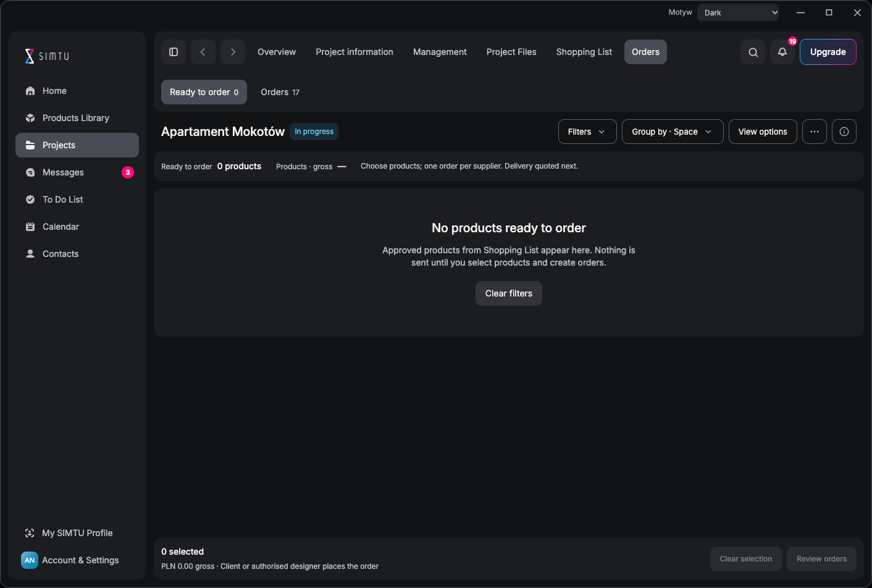Click the Upgrade button
Screen dimensions: 872x588
[828, 52]
